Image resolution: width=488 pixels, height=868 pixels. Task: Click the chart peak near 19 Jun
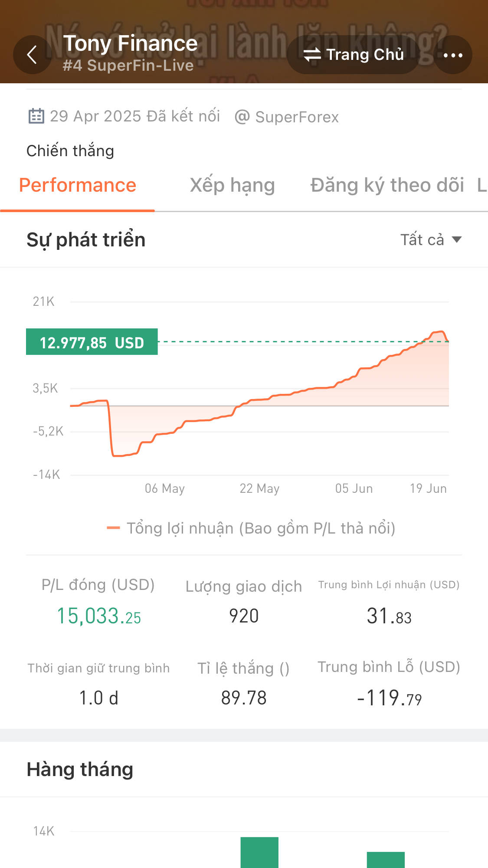pyautogui.click(x=439, y=332)
